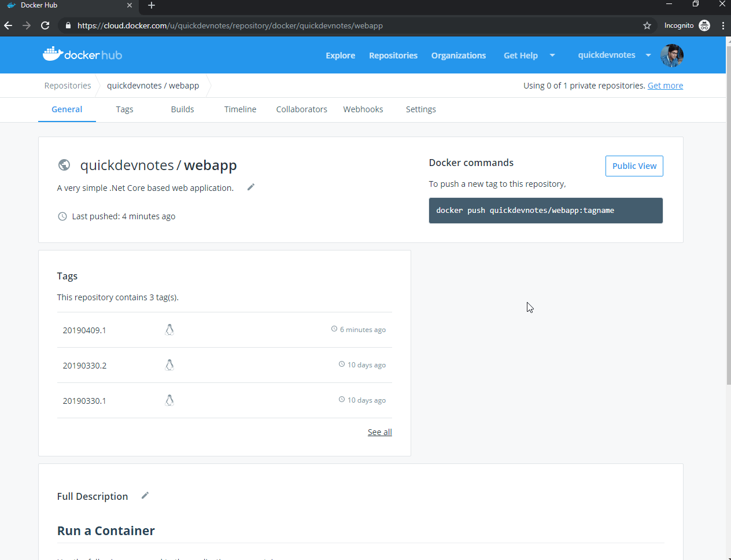This screenshot has height=560, width=731.
Task: Reload the page
Action: [x=45, y=25]
